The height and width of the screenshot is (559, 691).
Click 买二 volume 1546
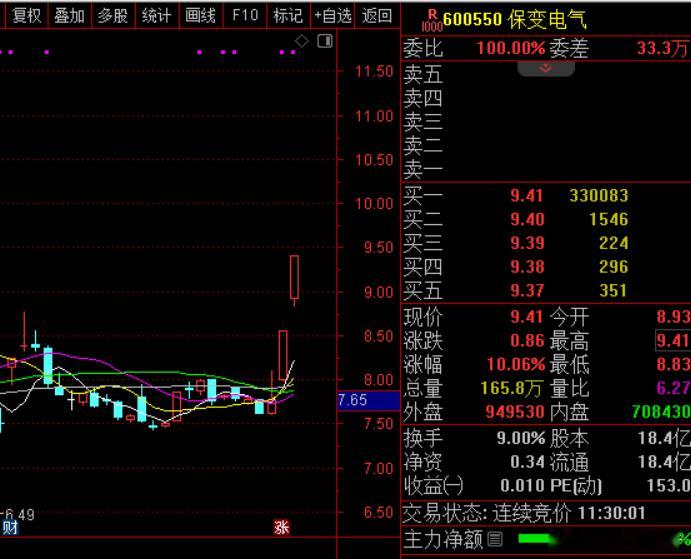click(x=609, y=220)
